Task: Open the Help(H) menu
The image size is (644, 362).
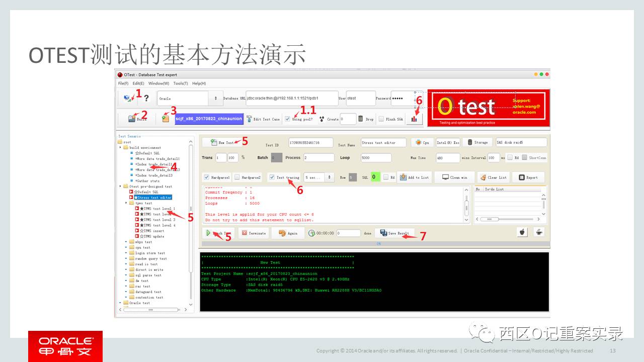Action: tap(199, 83)
